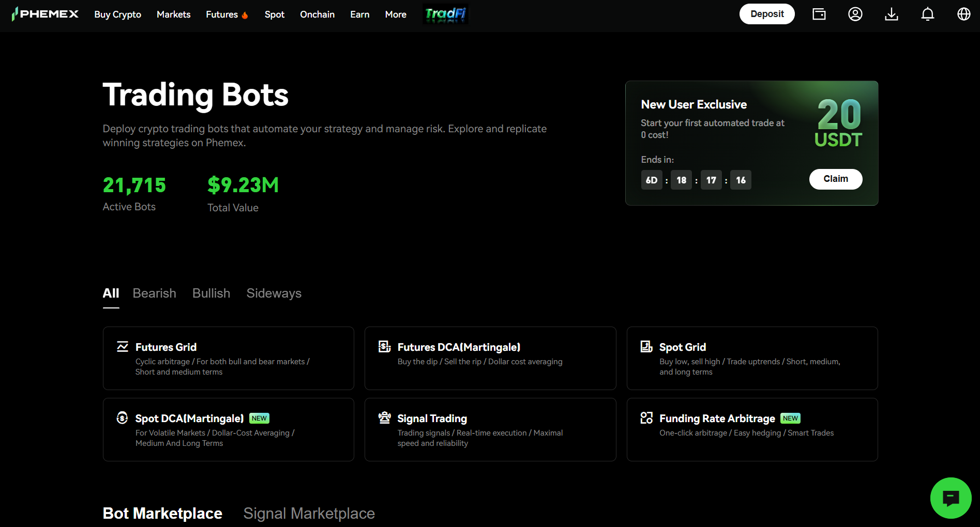This screenshot has width=980, height=527.
Task: Select the Bullish tab
Action: click(x=212, y=293)
